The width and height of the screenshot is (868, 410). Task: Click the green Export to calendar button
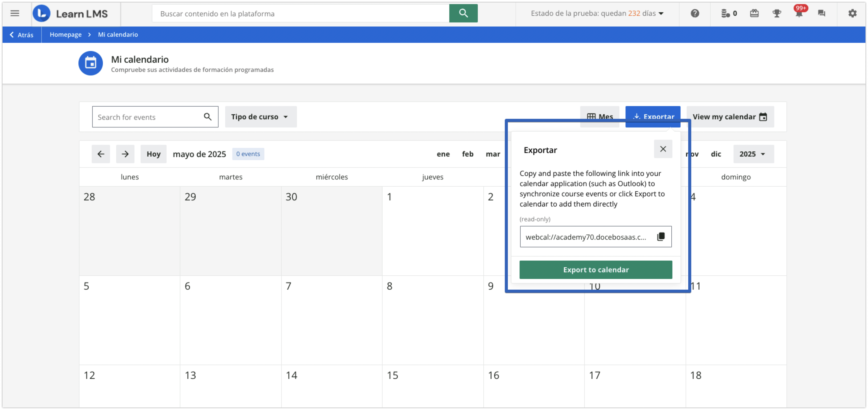click(595, 270)
